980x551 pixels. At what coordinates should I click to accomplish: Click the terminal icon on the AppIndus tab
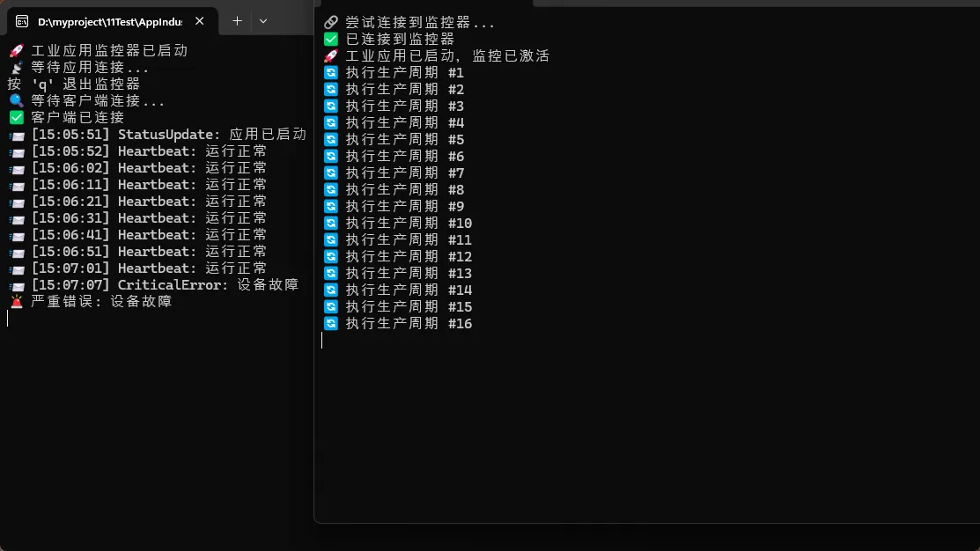click(x=22, y=21)
